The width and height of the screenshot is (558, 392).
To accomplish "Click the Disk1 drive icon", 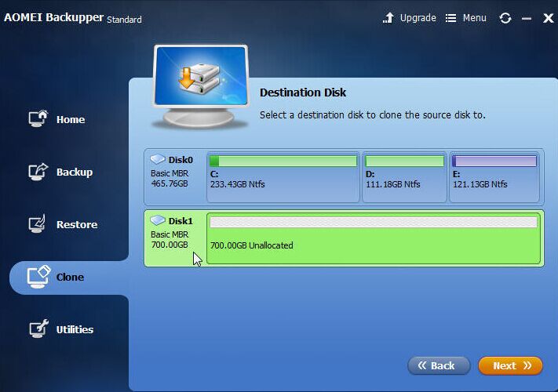I will point(158,220).
